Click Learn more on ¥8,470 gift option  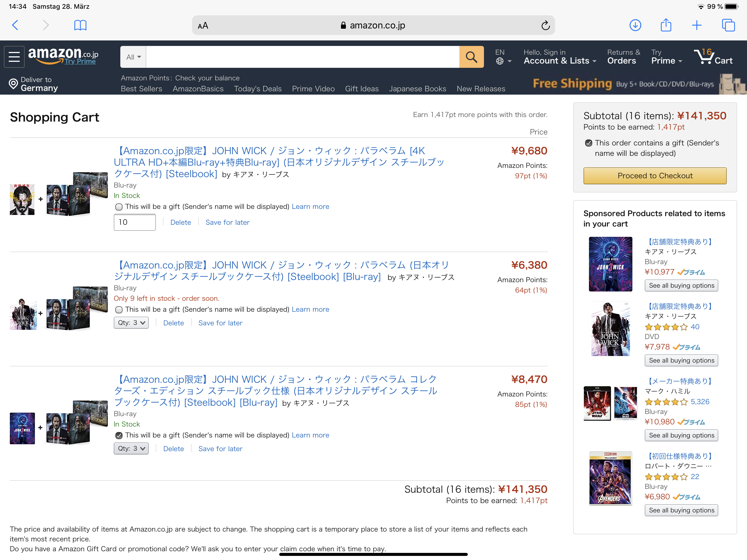310,435
